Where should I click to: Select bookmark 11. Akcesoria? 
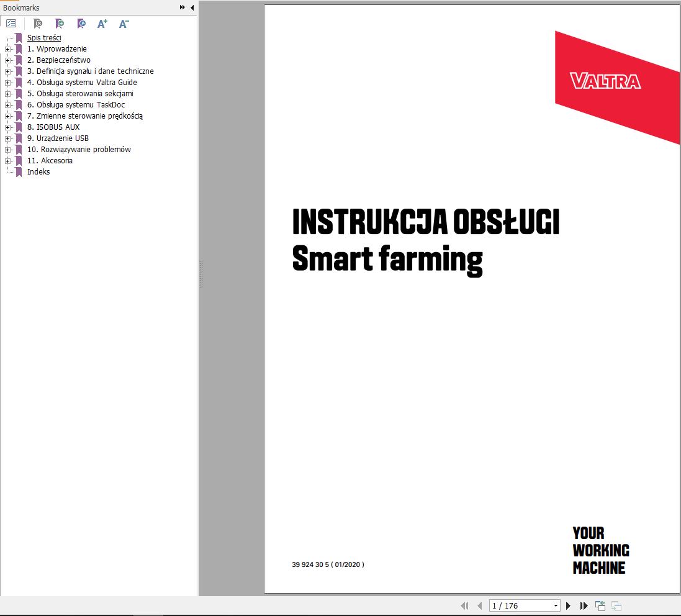pyautogui.click(x=50, y=160)
